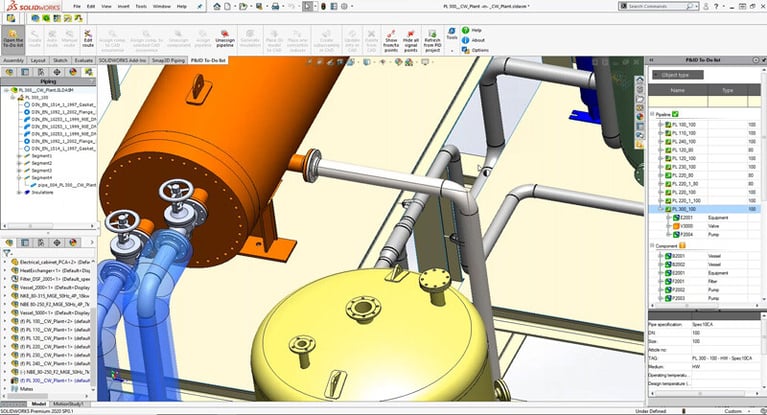
Task: Click the Open file icon
Action: click(243, 6)
